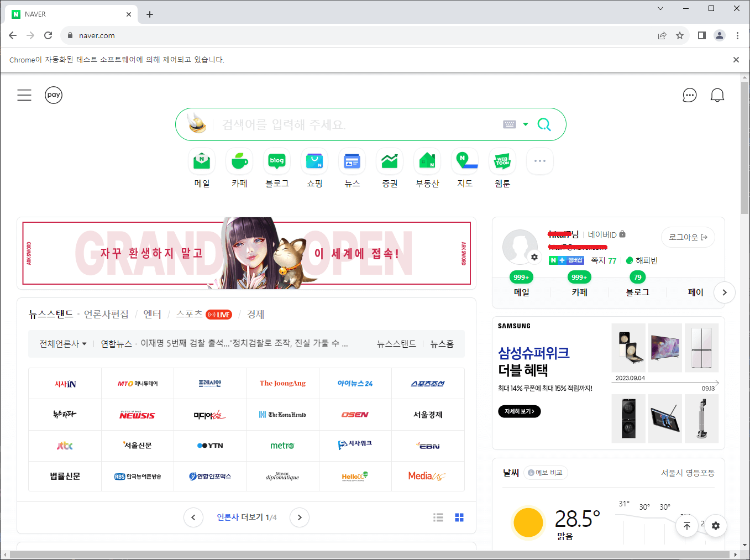This screenshot has height=560, width=750.
Task: Click into the Naver search input field
Action: 358,124
